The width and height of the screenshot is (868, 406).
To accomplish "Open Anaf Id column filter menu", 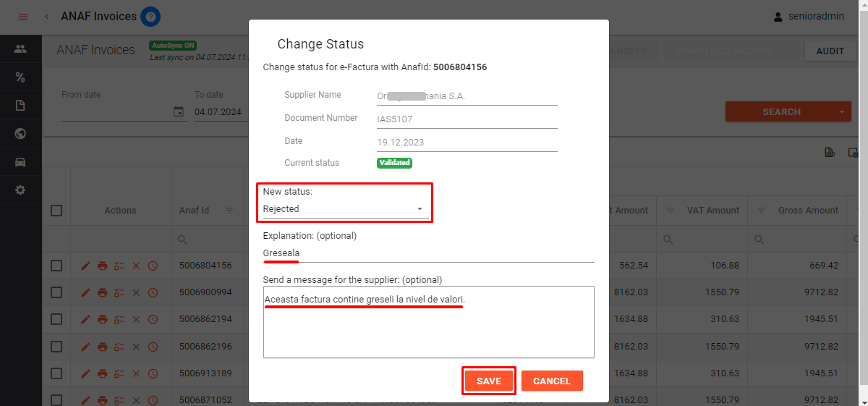I will tap(229, 211).
